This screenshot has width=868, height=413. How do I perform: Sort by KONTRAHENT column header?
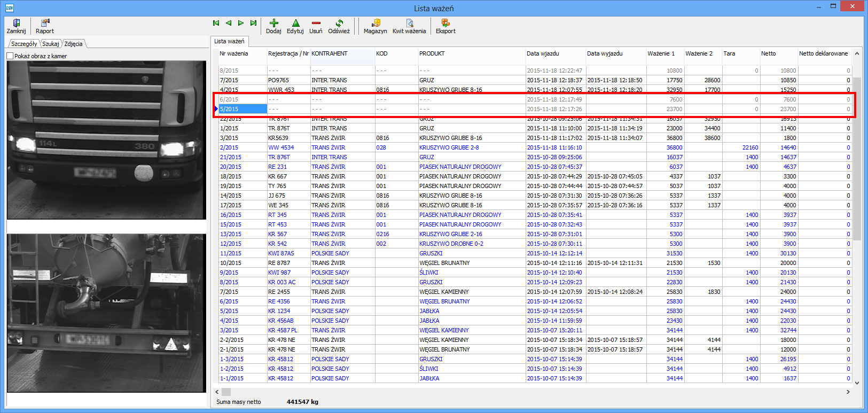[342, 53]
